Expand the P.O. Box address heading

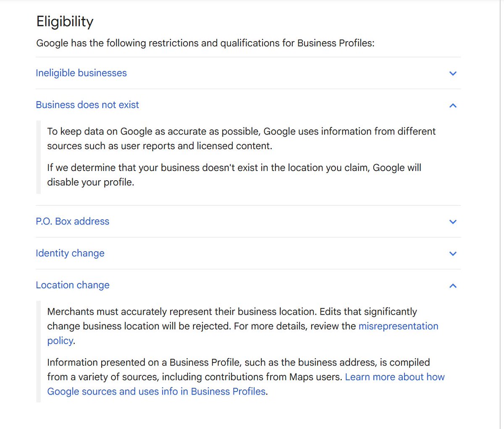tap(72, 221)
